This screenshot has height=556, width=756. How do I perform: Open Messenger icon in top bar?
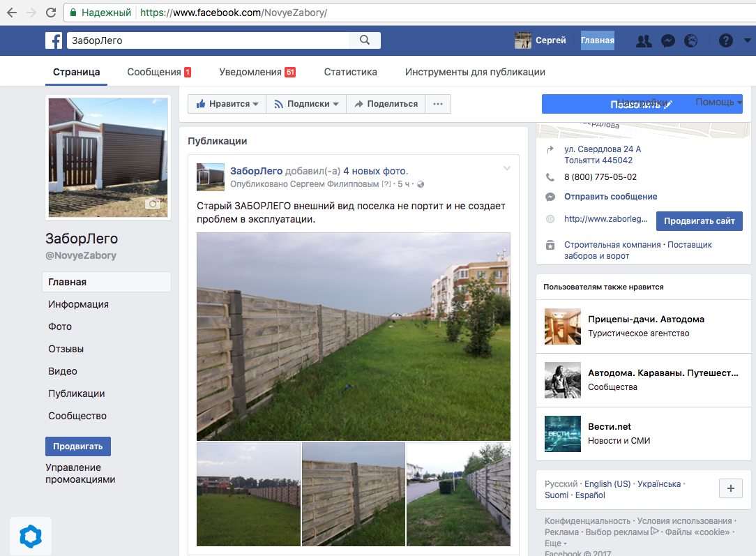point(667,41)
